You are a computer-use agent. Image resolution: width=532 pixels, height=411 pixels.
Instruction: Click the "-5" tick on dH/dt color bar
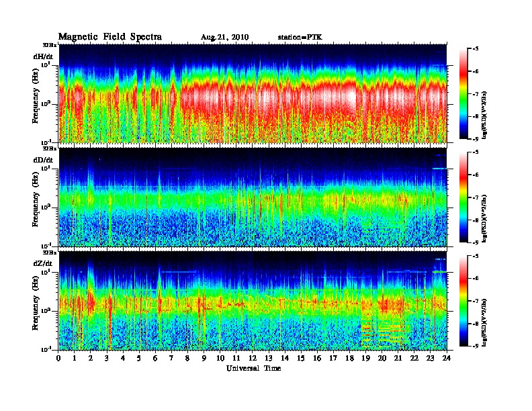click(476, 48)
